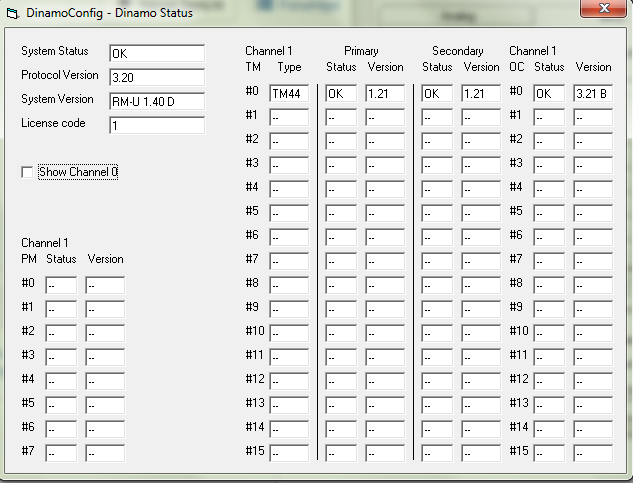This screenshot has height=483, width=633.
Task: Select the PM #0 Version field
Action: [x=105, y=285]
